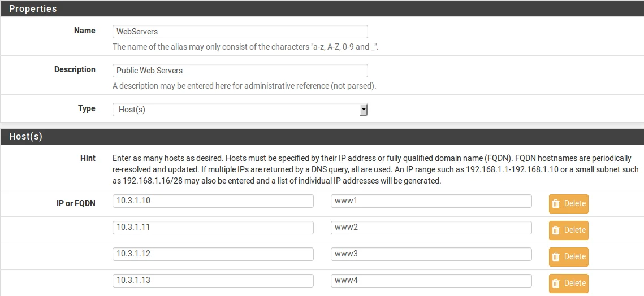Focus the www4 description text box
Viewport: 644px width, 296px height.
[431, 281]
